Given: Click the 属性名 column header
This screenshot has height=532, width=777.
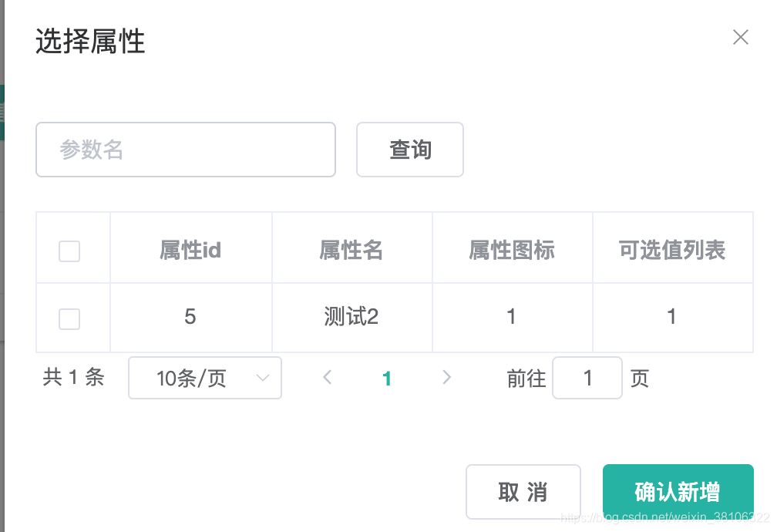Looking at the screenshot, I should pyautogui.click(x=351, y=250).
